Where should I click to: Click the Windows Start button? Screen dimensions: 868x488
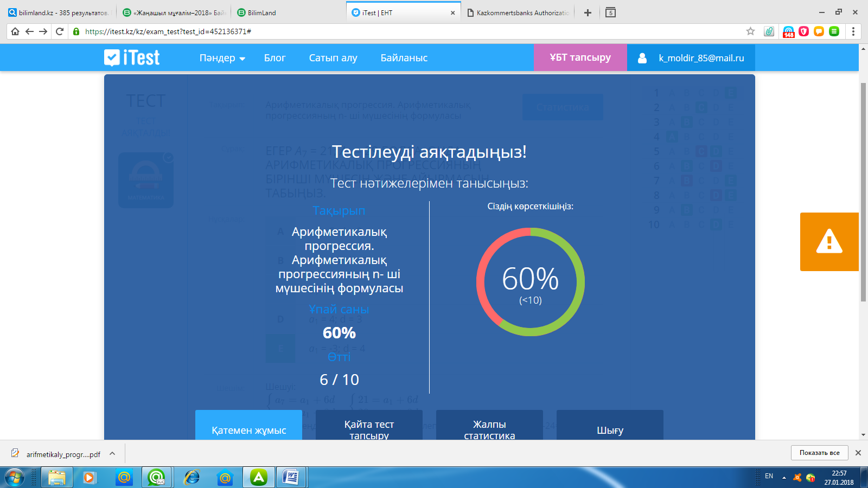15,478
